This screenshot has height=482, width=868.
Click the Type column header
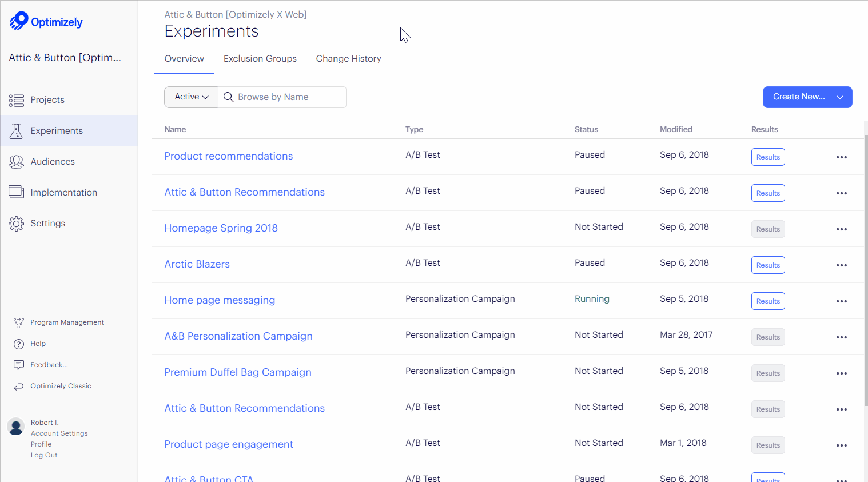pos(415,129)
